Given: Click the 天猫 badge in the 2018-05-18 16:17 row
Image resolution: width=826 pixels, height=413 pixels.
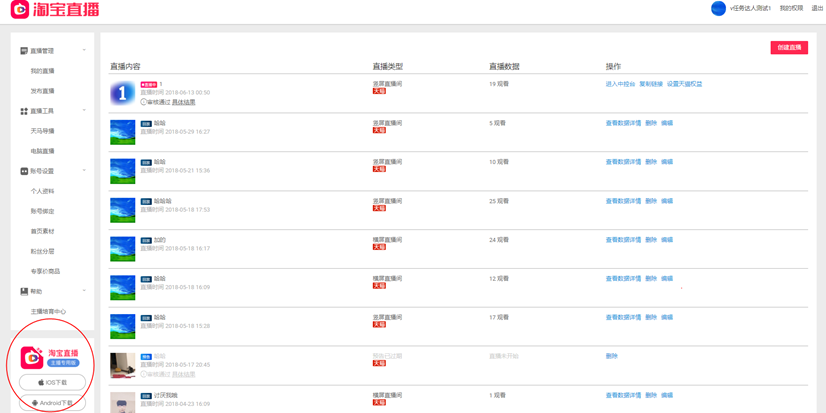Looking at the screenshot, I should pyautogui.click(x=379, y=247).
